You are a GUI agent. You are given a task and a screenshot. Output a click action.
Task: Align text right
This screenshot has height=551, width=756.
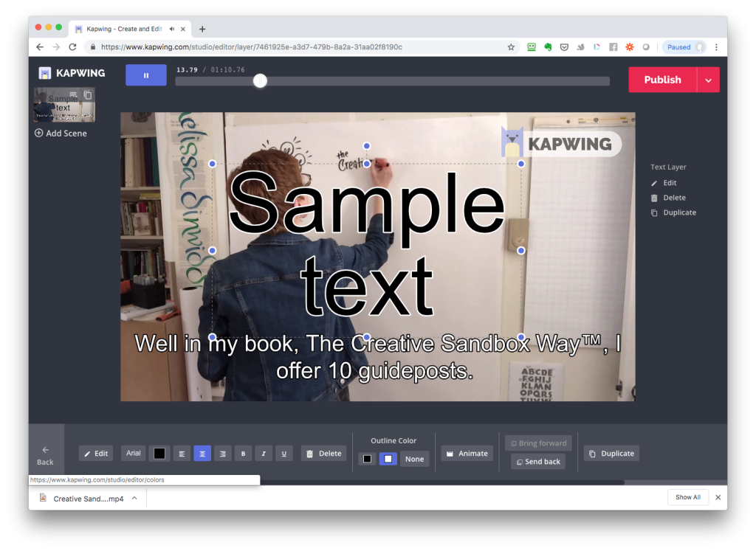coord(222,454)
